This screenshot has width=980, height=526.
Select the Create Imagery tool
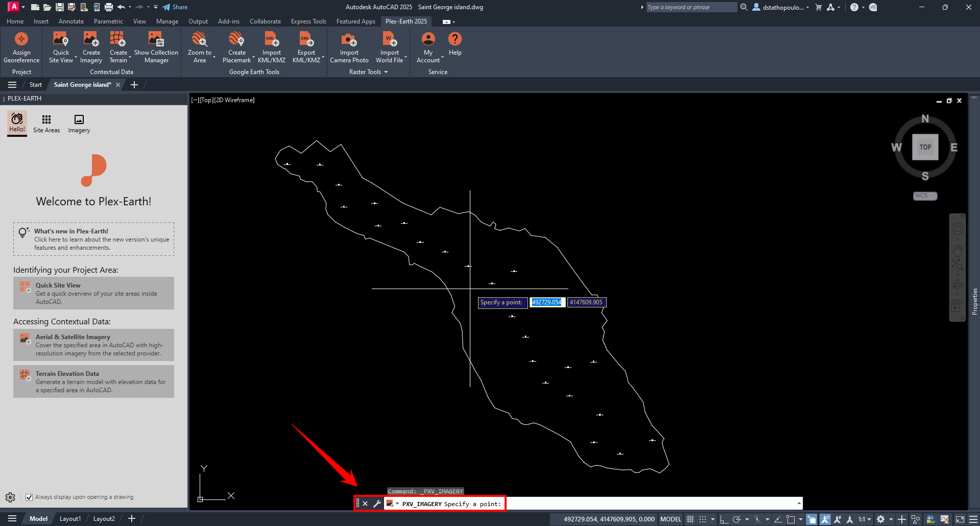tap(91, 39)
